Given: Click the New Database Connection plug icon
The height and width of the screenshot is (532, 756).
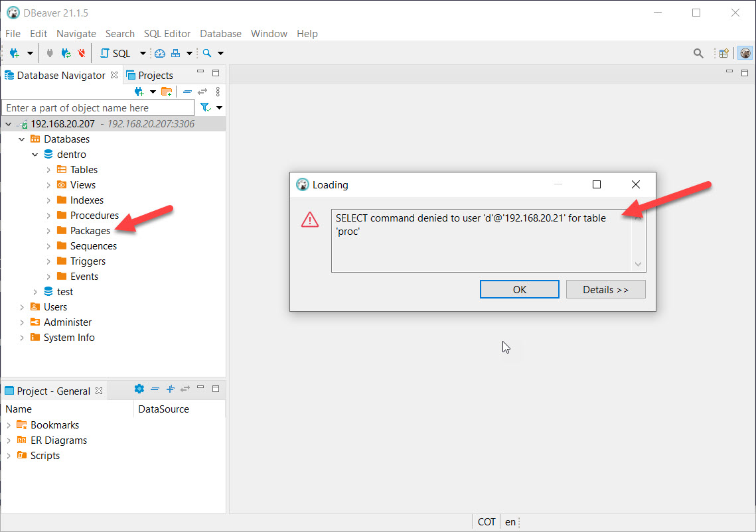Looking at the screenshot, I should (15, 53).
